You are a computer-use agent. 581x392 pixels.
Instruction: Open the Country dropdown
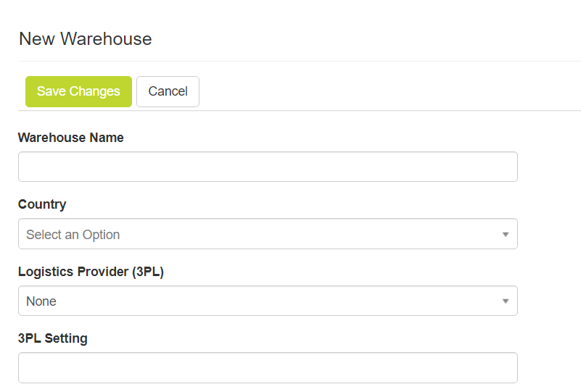tap(268, 234)
